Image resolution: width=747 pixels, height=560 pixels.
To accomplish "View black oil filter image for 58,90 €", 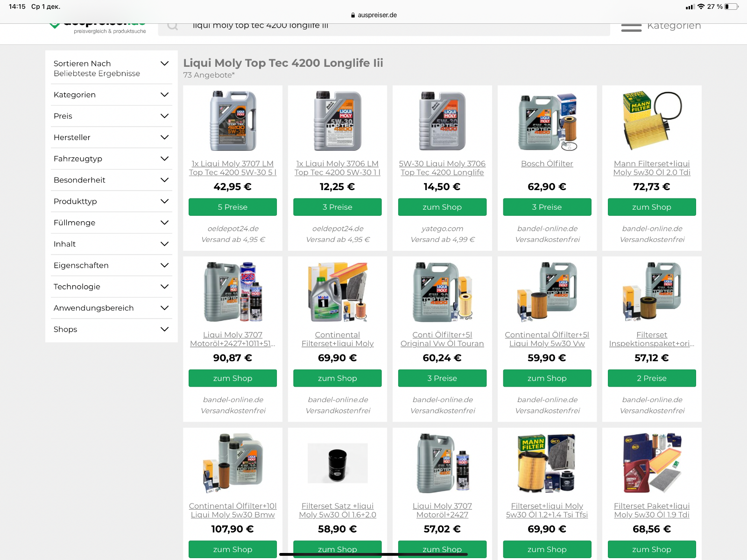I will (338, 463).
